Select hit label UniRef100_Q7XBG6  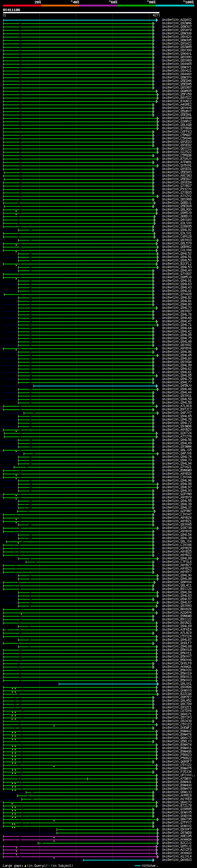[177, 128]
